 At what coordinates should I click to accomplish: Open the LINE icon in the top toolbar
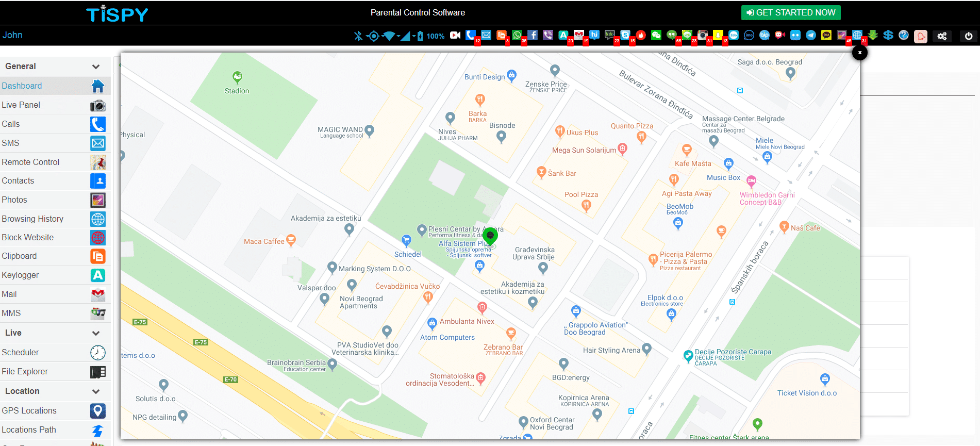pyautogui.click(x=687, y=35)
